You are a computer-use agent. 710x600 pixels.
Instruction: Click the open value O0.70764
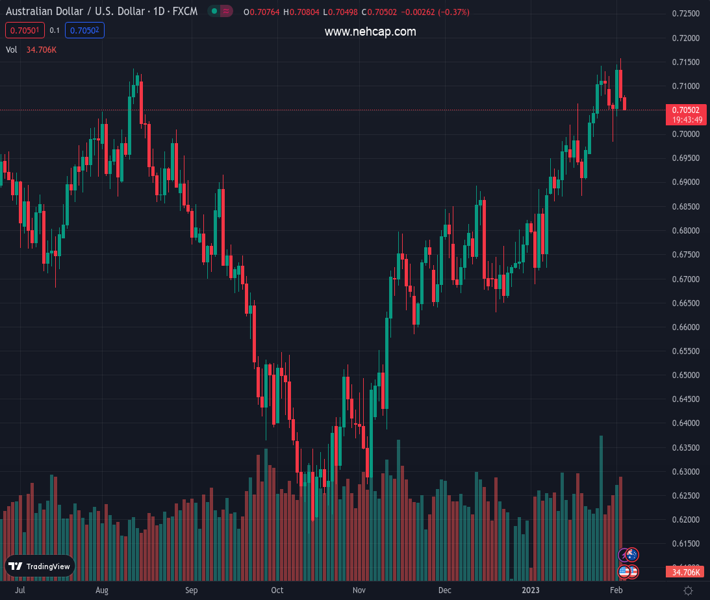(x=261, y=12)
